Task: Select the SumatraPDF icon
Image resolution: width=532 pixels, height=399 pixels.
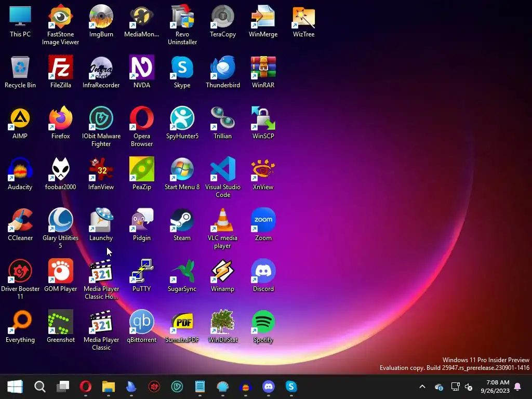Action: (x=182, y=326)
